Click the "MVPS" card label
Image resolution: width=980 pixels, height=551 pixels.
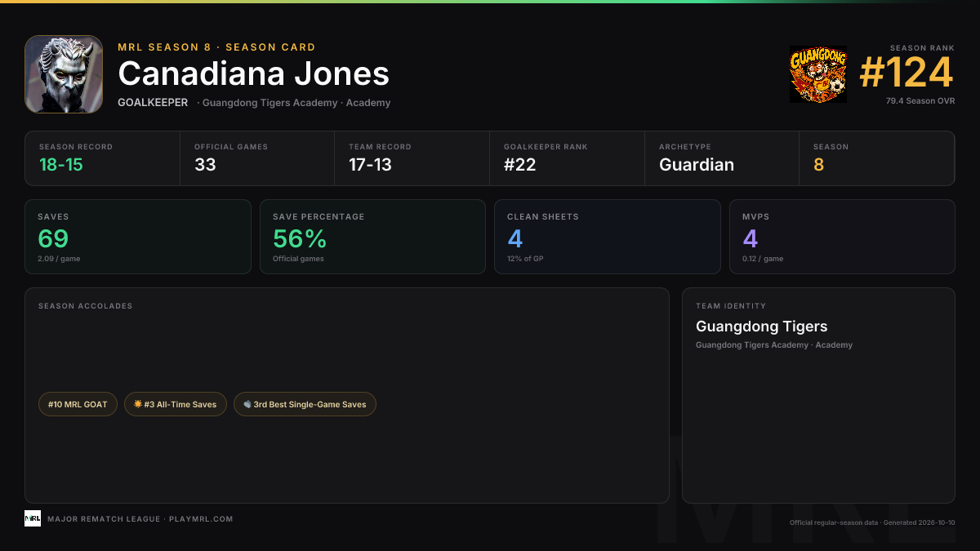[755, 217]
